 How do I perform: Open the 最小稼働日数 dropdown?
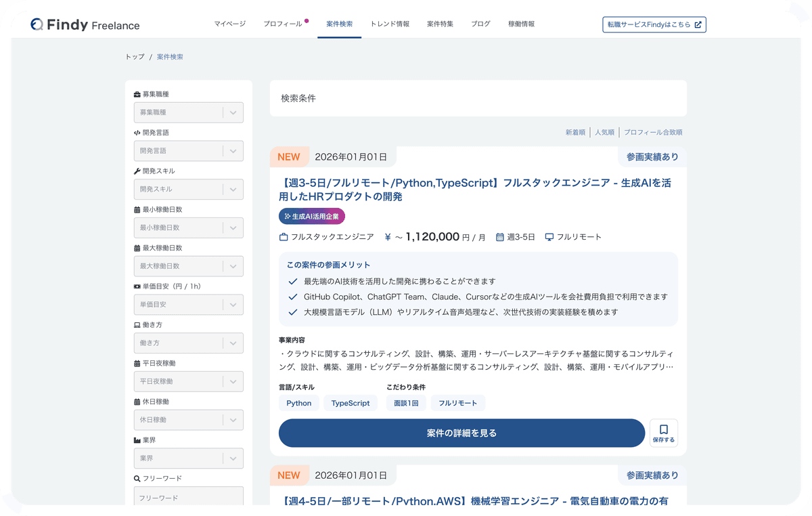point(188,228)
